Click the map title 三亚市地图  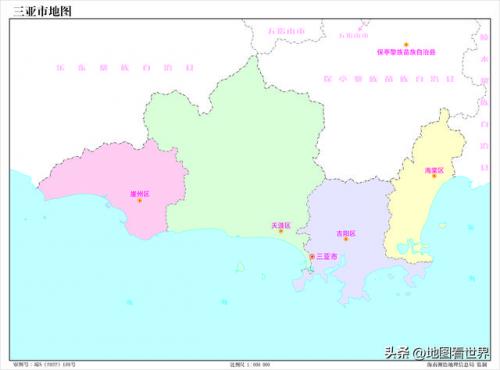[42, 11]
